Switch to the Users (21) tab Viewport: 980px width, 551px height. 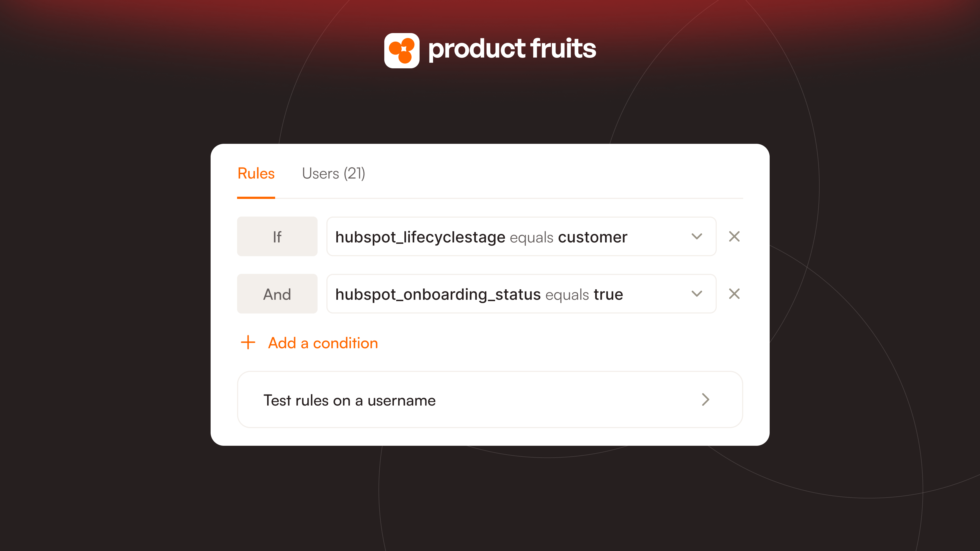(x=334, y=173)
